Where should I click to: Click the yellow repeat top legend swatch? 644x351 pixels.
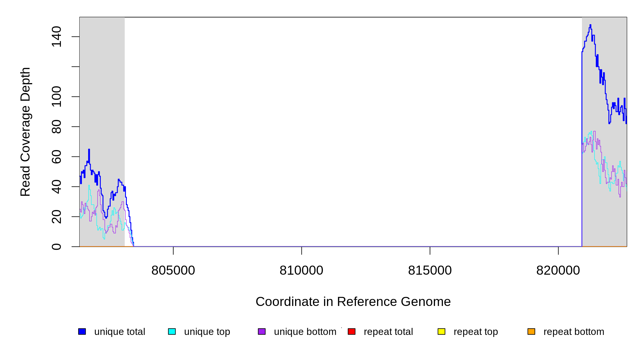pyautogui.click(x=441, y=331)
